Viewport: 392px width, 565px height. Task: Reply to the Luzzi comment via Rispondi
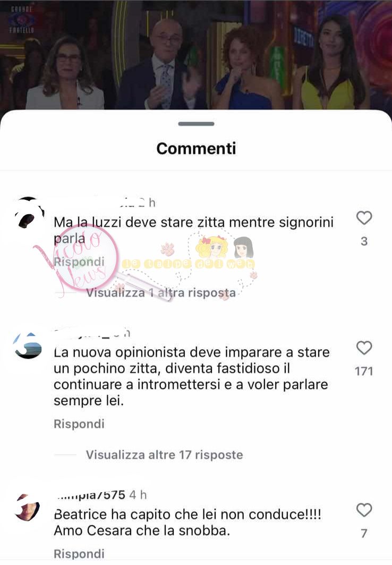pyautogui.click(x=79, y=262)
